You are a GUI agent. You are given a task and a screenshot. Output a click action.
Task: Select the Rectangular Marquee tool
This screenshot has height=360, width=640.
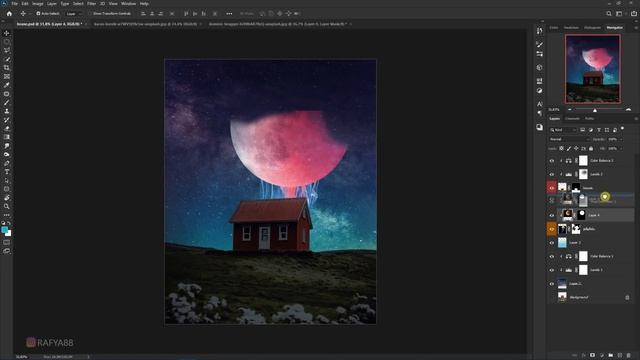click(7, 42)
